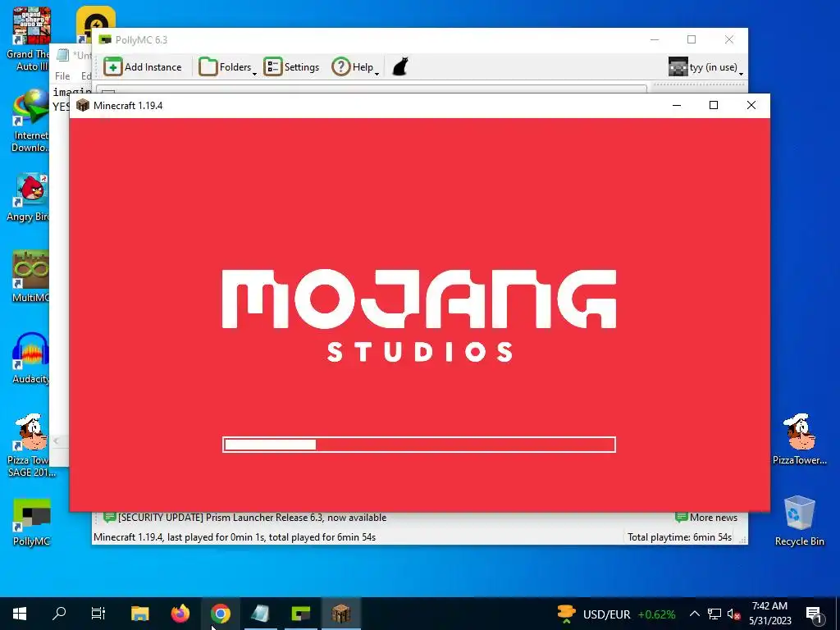Switch to Minecraft in the taskbar
840x630 pixels.
tap(340, 614)
